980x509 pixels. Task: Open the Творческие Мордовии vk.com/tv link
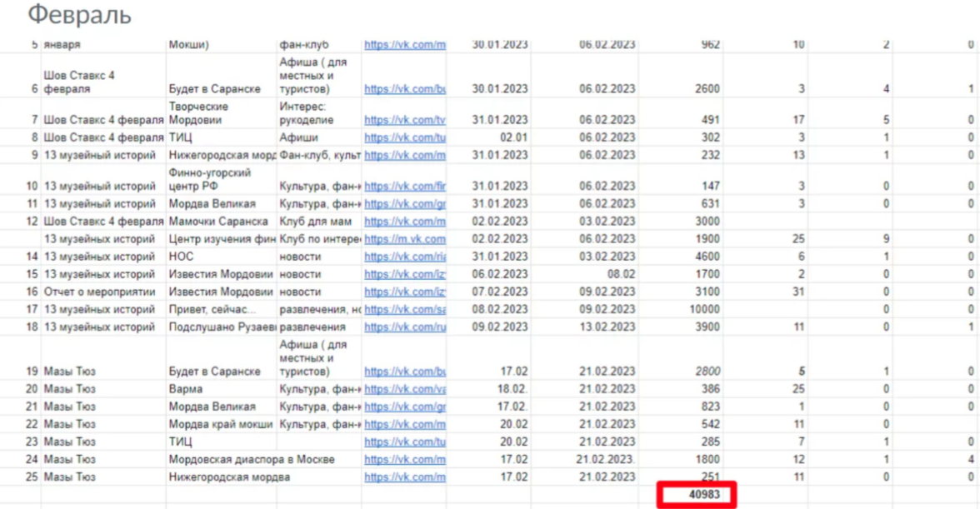pyautogui.click(x=405, y=121)
